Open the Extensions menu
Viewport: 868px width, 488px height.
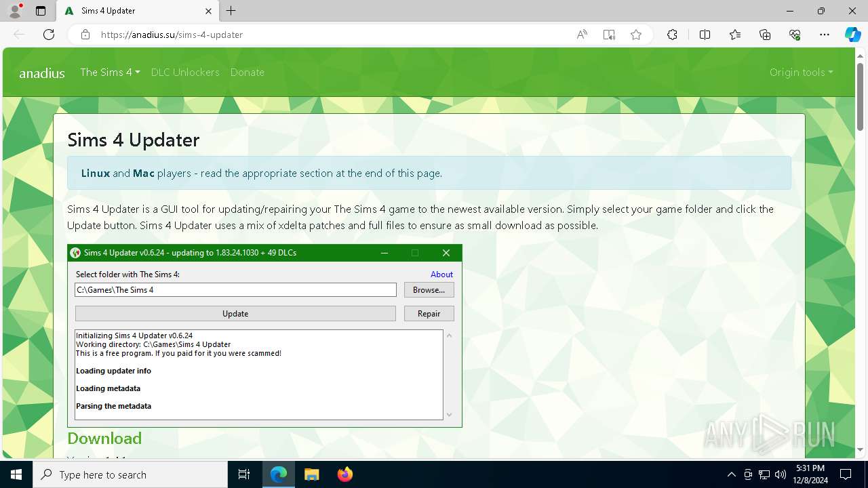(x=672, y=35)
